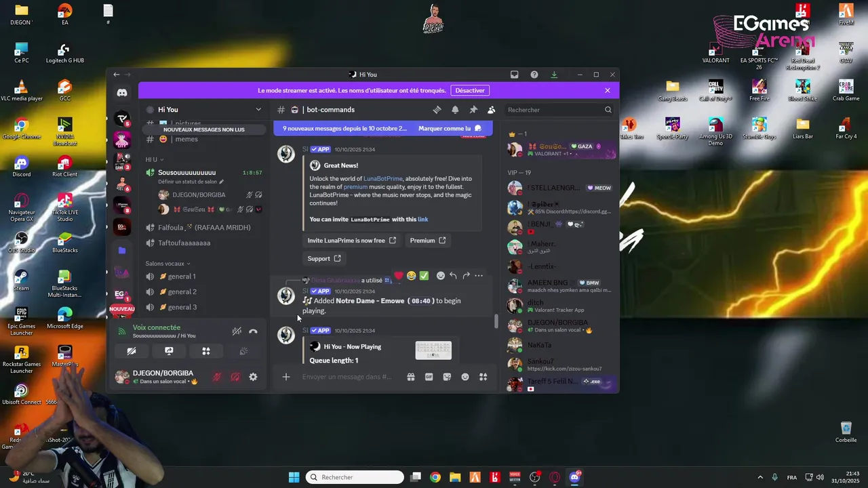Open member ditch in member list
Screen dimensions: 868x488
(560, 306)
